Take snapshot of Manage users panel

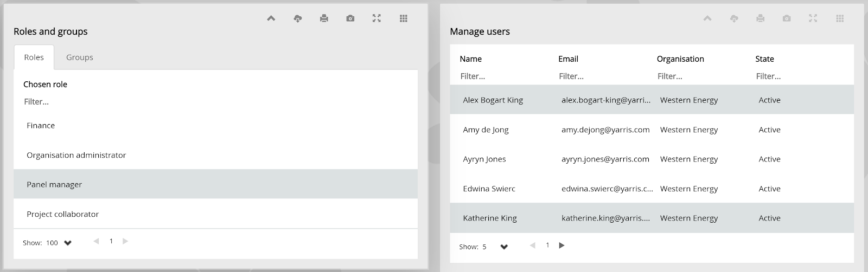[787, 18]
